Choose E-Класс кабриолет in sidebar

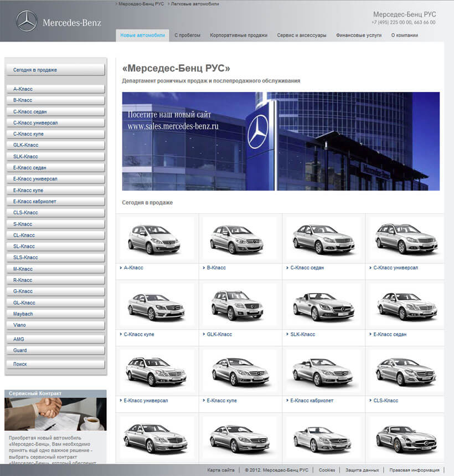(x=55, y=202)
